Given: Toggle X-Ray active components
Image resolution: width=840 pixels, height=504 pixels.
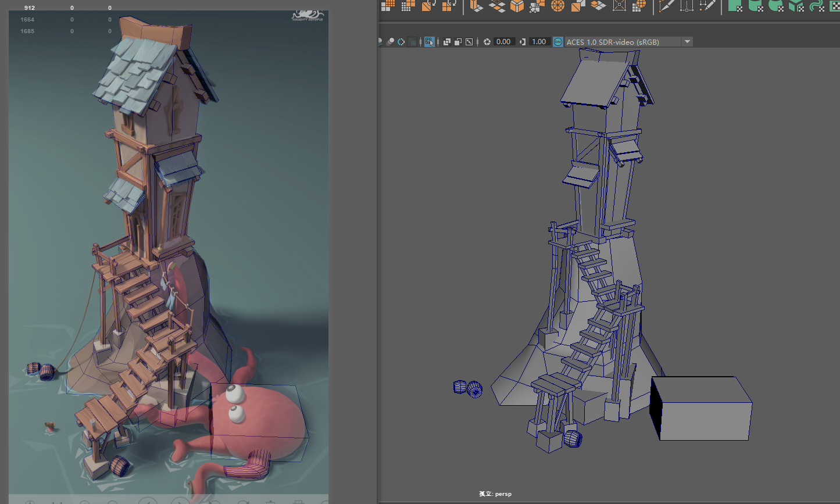Looking at the screenshot, I should (458, 42).
